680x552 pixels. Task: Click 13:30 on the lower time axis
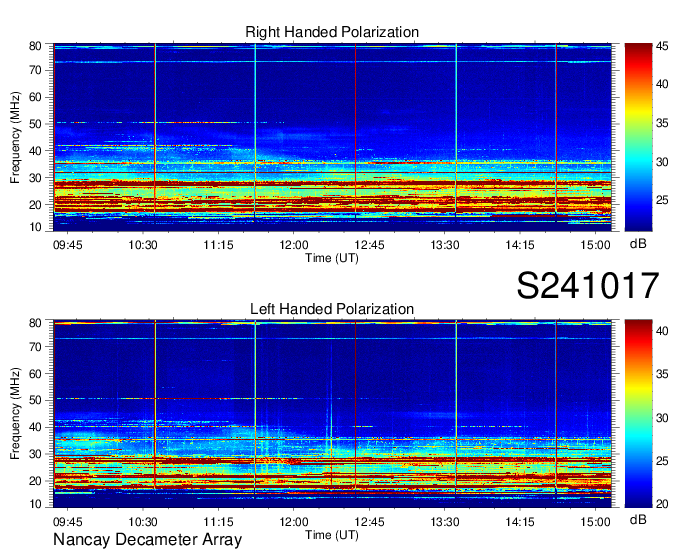click(445, 522)
